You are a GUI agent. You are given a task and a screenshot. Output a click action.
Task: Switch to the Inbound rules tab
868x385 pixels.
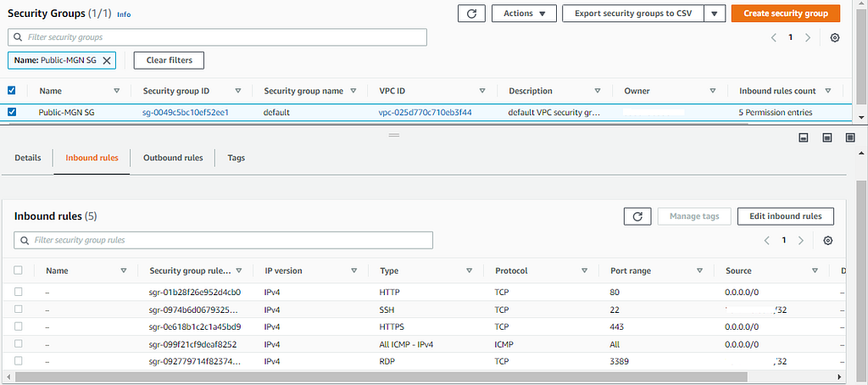[92, 158]
